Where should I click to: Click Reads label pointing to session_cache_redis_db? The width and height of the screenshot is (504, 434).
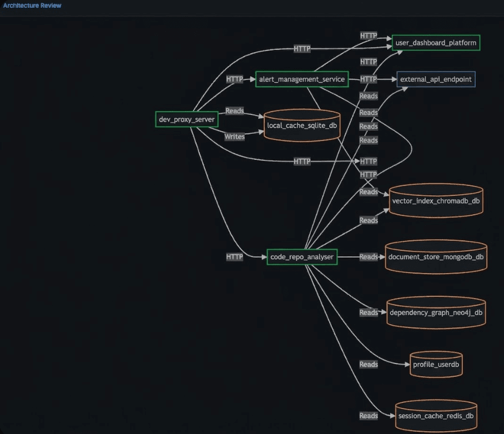point(369,416)
